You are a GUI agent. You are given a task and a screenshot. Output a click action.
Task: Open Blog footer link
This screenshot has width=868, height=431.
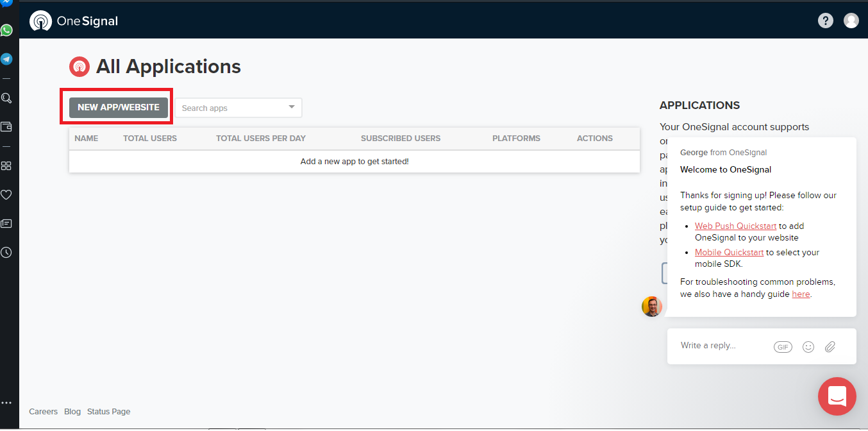point(72,411)
